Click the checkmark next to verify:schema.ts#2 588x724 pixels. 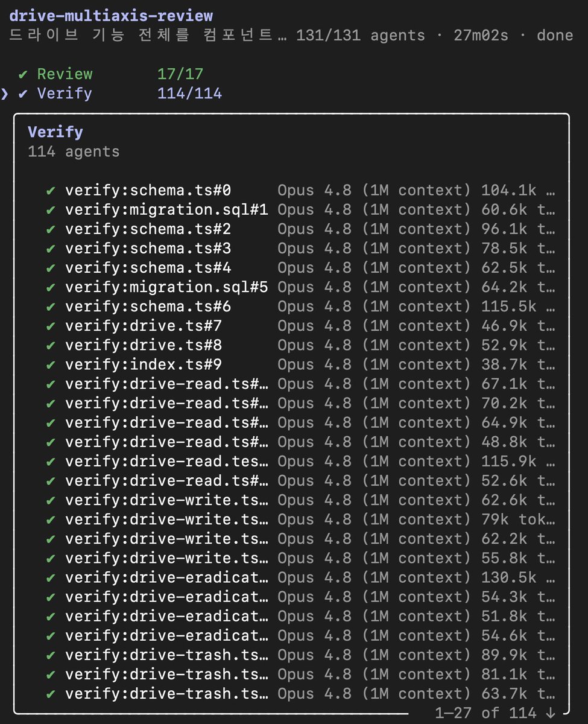tap(51, 229)
